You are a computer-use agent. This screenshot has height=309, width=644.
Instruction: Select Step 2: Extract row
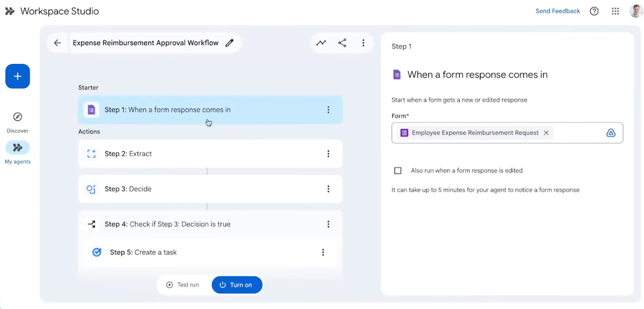210,154
